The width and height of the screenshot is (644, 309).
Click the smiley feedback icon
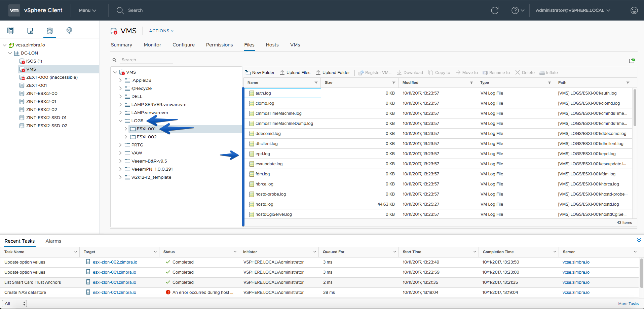click(x=634, y=10)
